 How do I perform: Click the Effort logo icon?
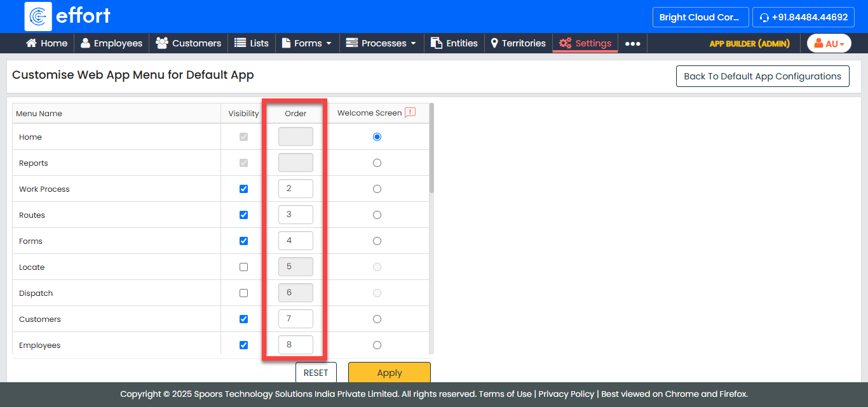coord(38,17)
